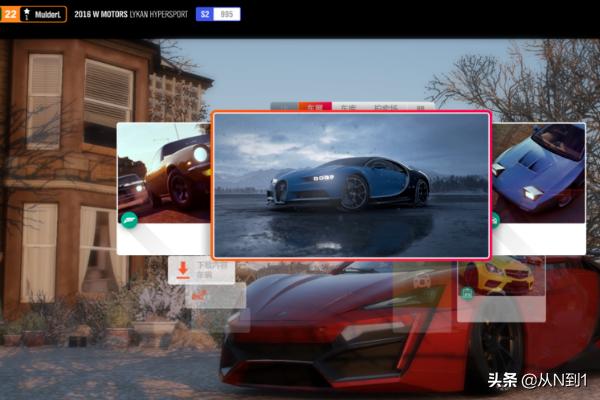The height and width of the screenshot is (400, 600).
Task: Click the MulderL player name
Action: 48,15
